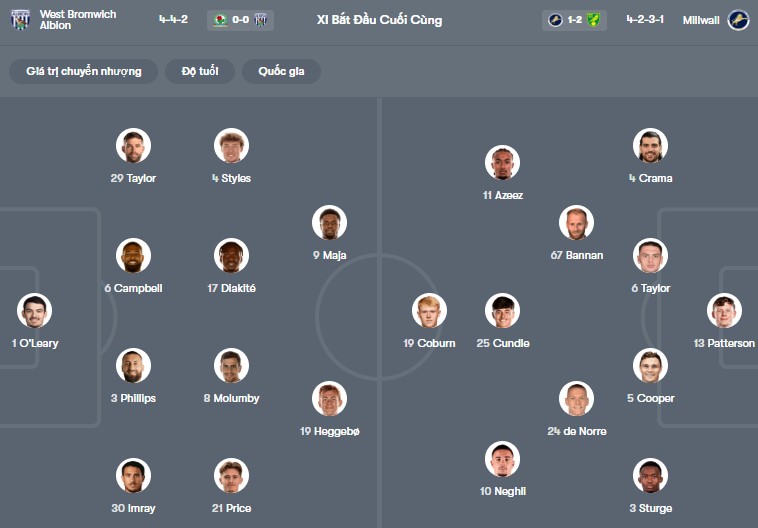Click the Millwall team name
758x528 pixels.
(703, 20)
